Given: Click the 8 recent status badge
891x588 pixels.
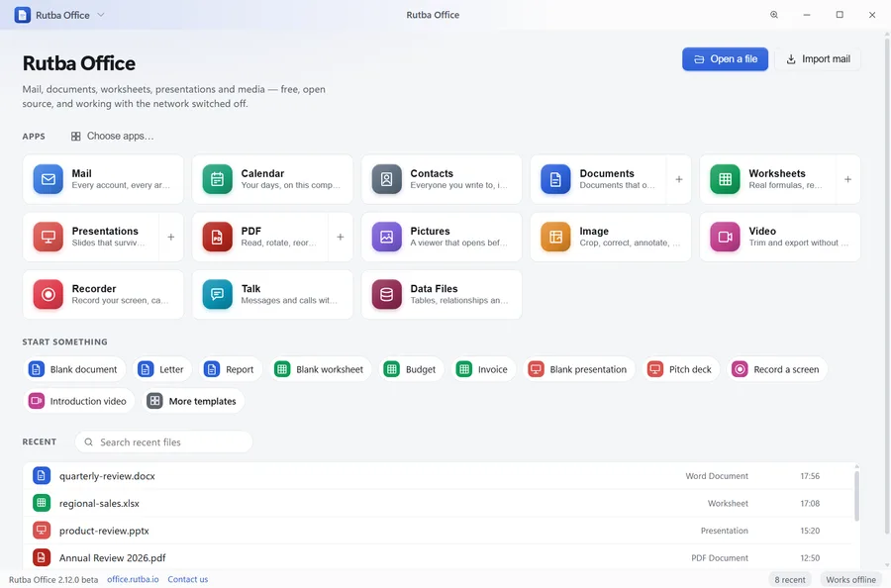Looking at the screenshot, I should click(x=790, y=579).
